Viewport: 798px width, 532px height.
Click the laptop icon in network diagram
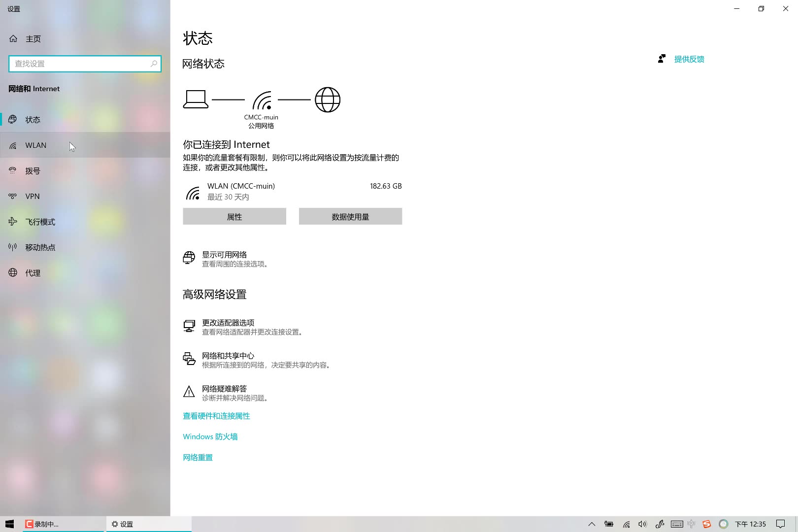coord(196,99)
